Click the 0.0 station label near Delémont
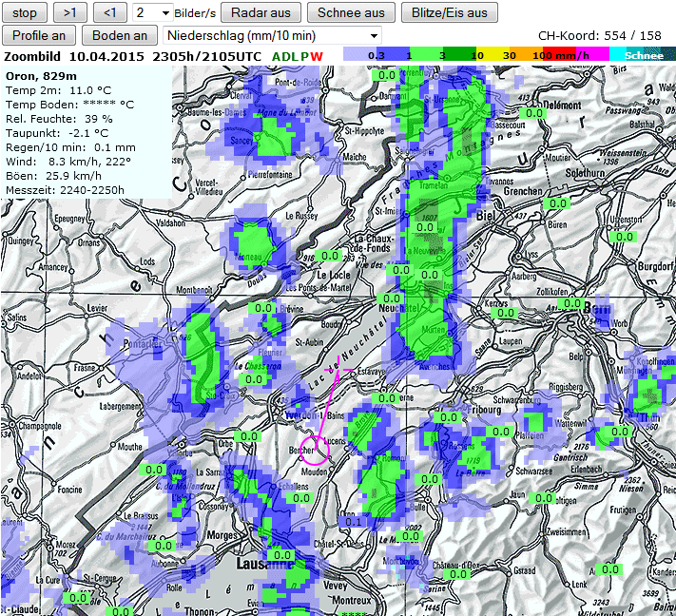 tap(533, 113)
